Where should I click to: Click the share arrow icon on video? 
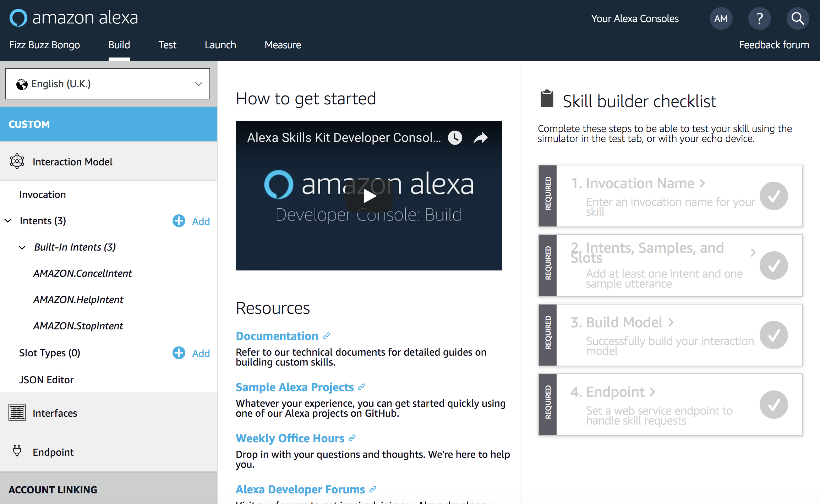click(x=481, y=138)
